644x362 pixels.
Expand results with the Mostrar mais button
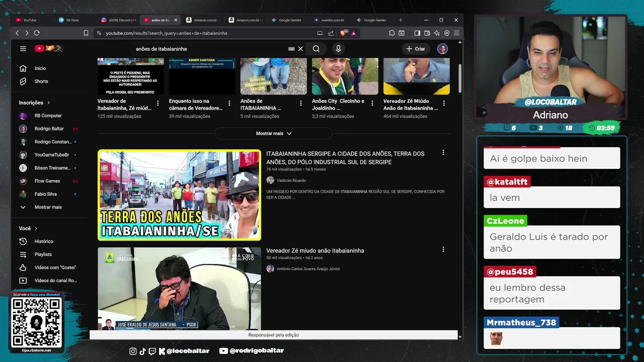point(274,133)
